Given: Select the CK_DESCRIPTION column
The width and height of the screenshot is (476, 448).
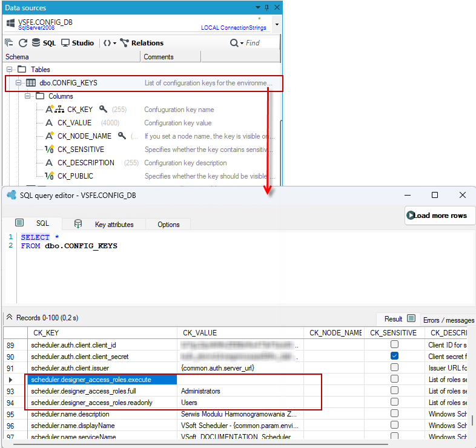Looking at the screenshot, I should point(86,163).
